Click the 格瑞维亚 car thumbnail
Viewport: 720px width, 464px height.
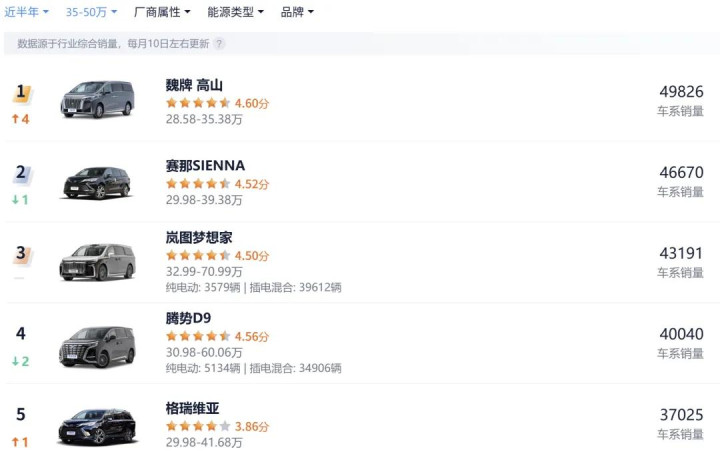point(97,425)
